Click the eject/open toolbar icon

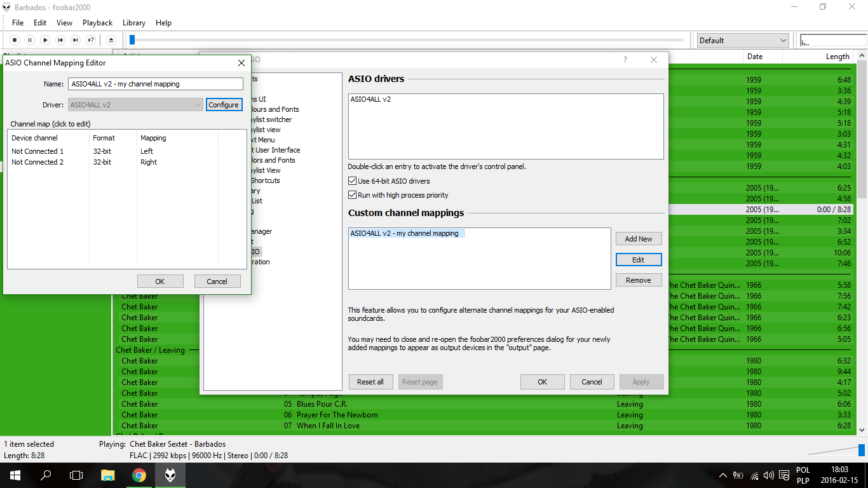click(111, 40)
